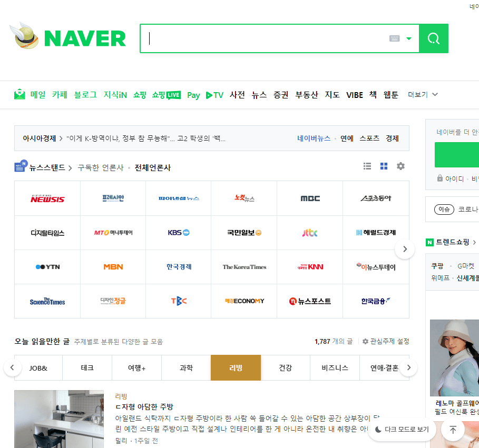Viewport: 479px width, 448px height.
Task: Open 메일 link
Action: click(x=38, y=95)
